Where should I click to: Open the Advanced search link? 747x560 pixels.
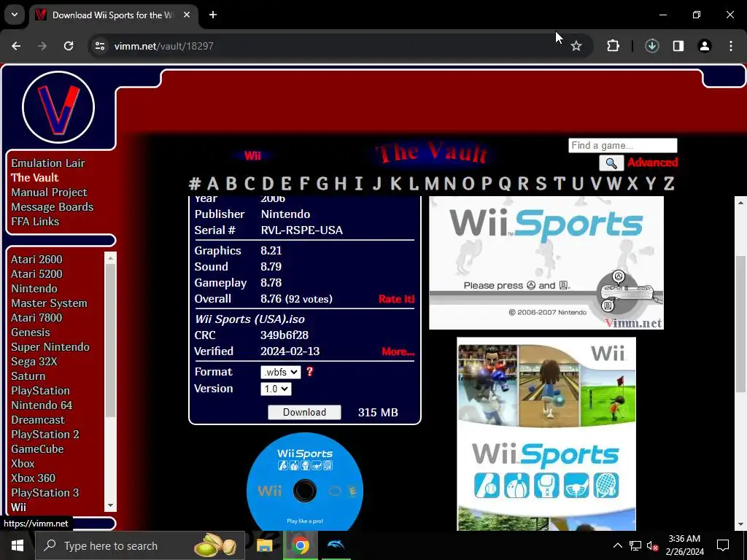pos(652,163)
